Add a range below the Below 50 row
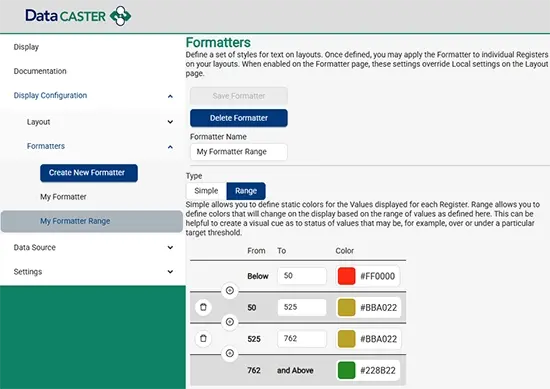This screenshot has width=550, height=389. 230,290
